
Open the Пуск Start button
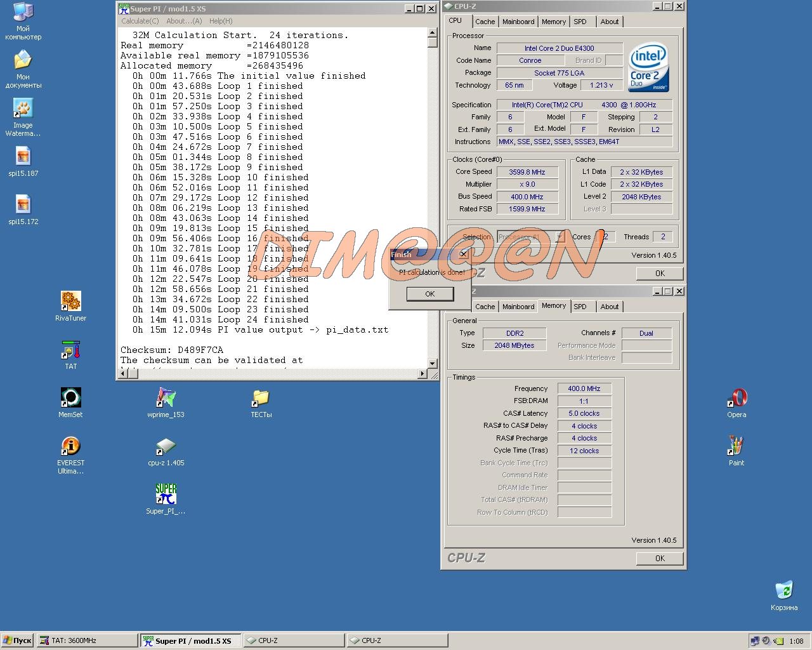click(17, 640)
